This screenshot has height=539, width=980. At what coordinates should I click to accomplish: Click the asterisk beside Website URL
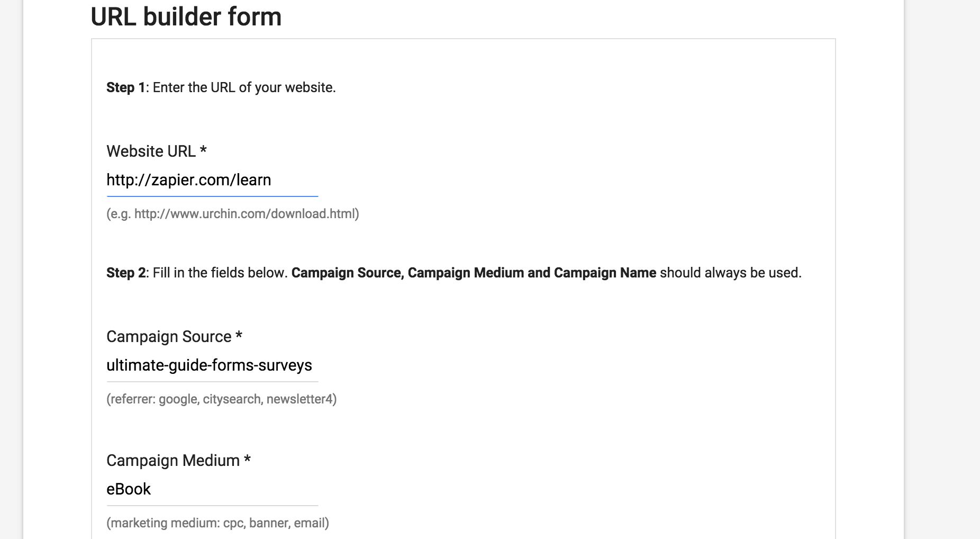tap(203, 151)
